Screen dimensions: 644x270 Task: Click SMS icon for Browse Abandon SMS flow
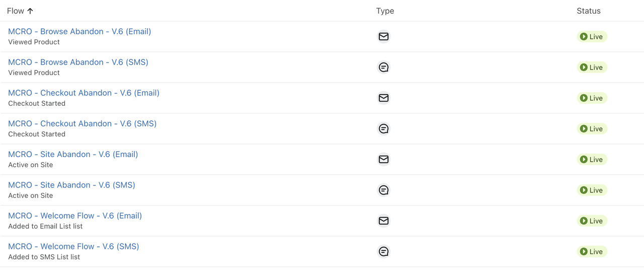(x=383, y=67)
